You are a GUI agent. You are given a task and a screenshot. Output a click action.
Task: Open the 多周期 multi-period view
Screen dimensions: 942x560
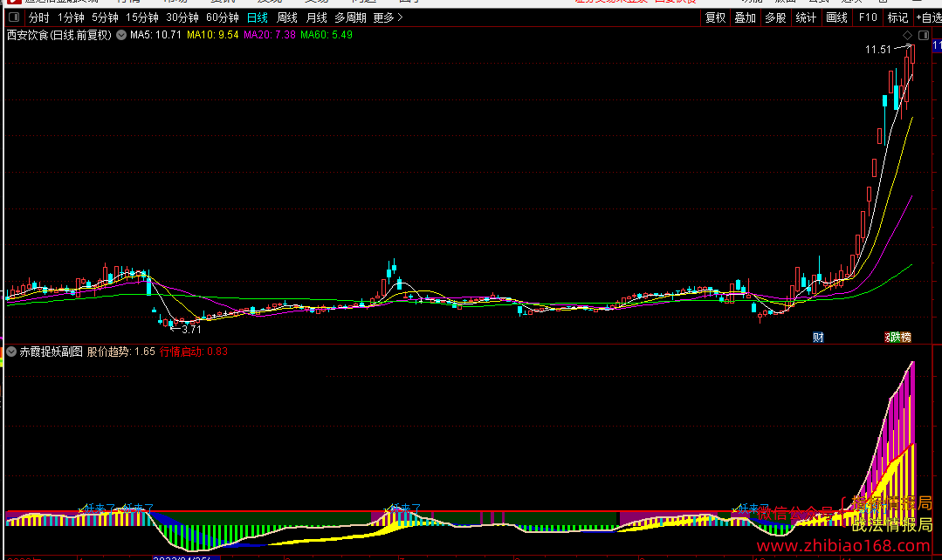[350, 17]
